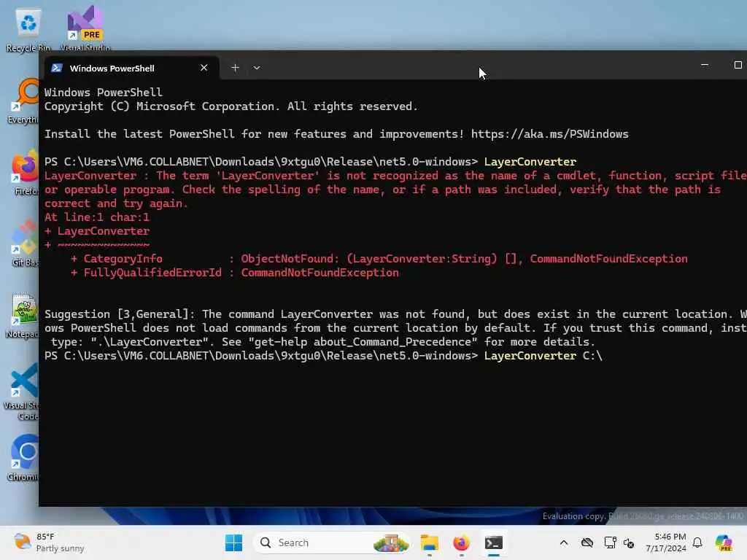Open the clock showing 5:46 PM
The image size is (747, 560).
(665, 542)
